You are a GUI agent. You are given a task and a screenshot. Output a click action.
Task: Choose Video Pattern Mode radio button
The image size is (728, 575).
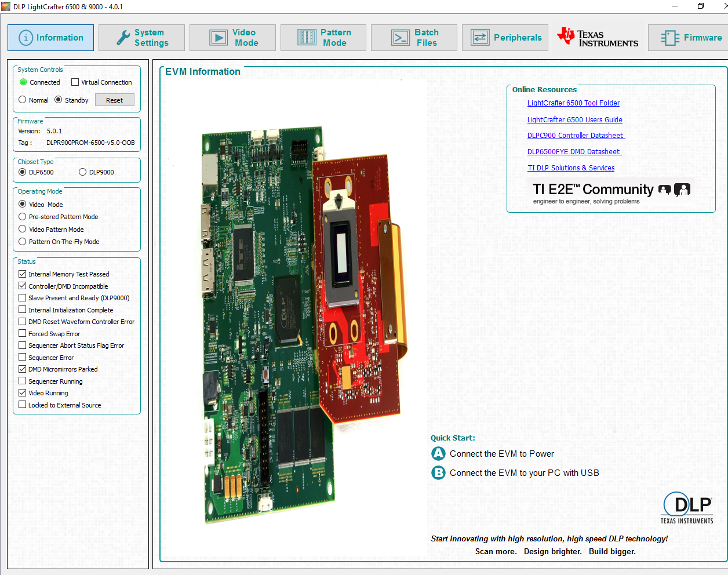tap(23, 229)
